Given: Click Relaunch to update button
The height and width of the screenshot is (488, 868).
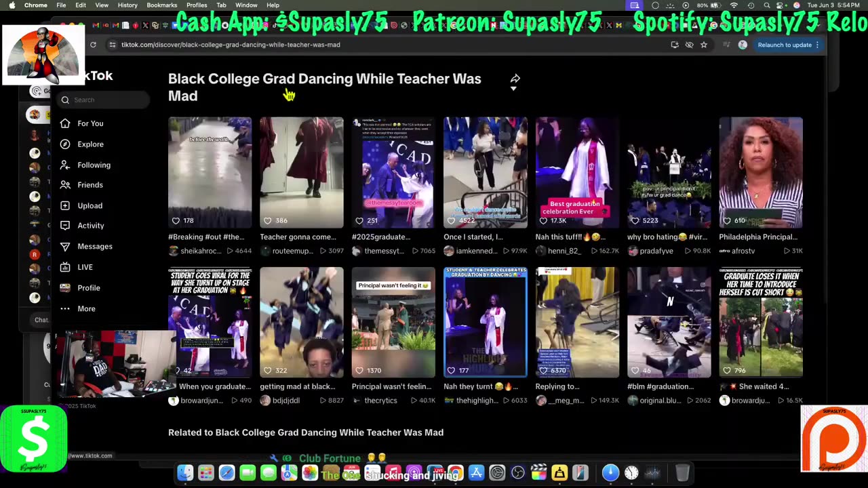Looking at the screenshot, I should pos(788,45).
